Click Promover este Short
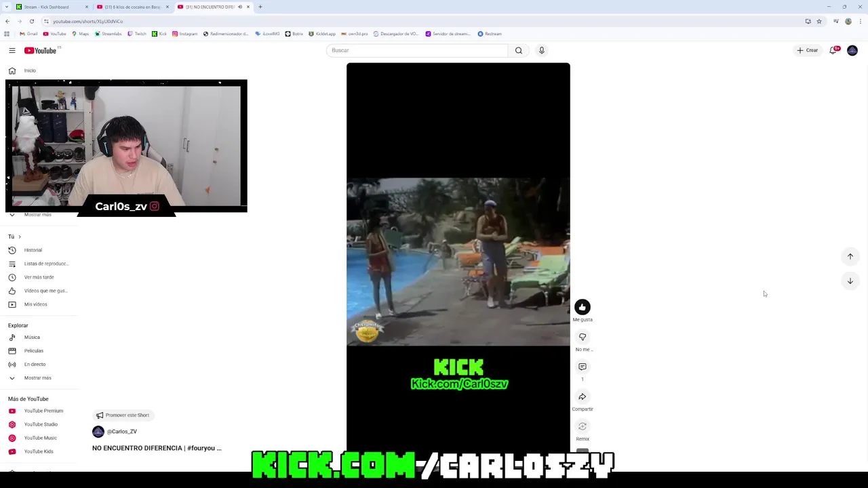 pyautogui.click(x=123, y=415)
